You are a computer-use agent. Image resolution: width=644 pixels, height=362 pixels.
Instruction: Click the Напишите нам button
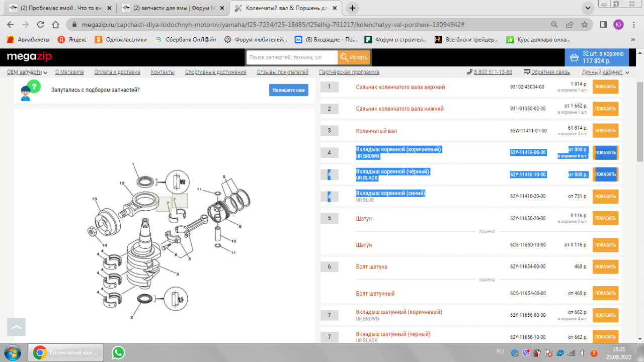(x=288, y=90)
